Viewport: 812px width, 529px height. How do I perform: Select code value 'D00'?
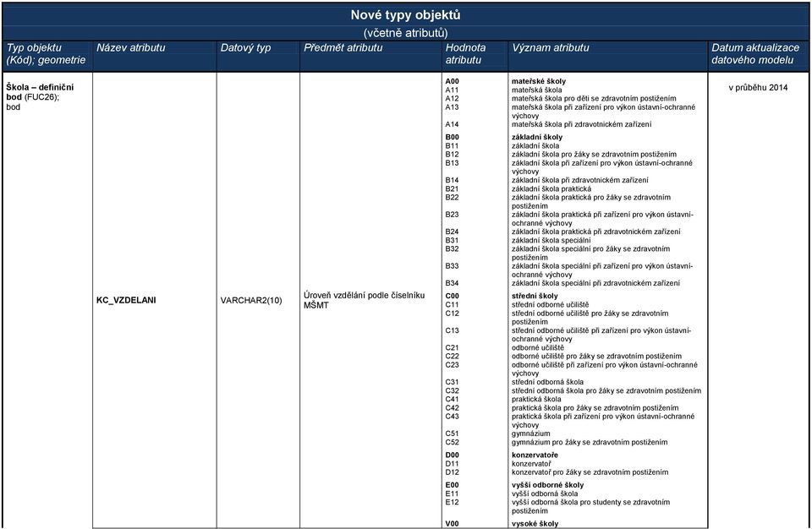tap(452, 455)
